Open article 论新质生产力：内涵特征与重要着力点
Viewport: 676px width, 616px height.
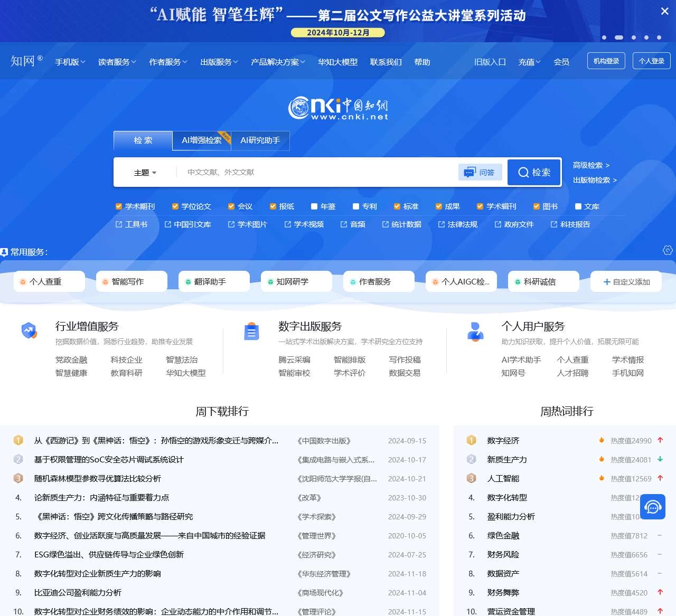pos(102,498)
